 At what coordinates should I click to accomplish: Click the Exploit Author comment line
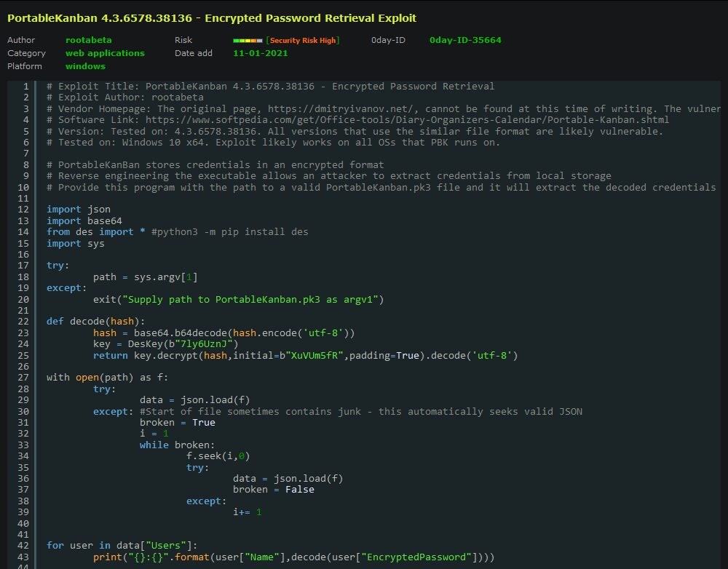(x=125, y=98)
